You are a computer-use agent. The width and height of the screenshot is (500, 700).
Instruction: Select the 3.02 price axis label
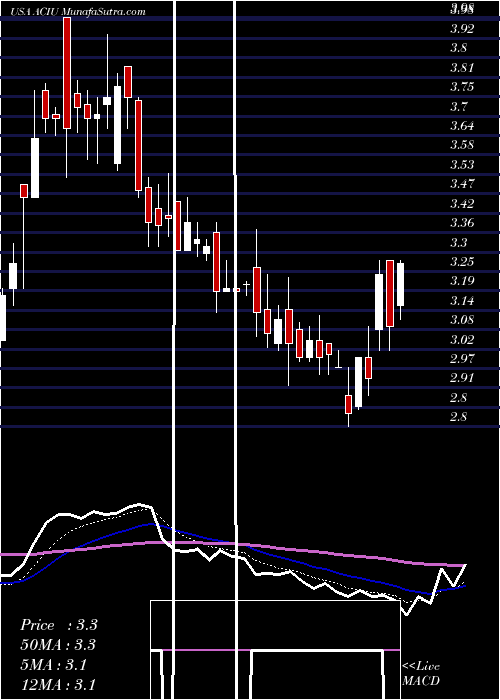click(x=462, y=339)
